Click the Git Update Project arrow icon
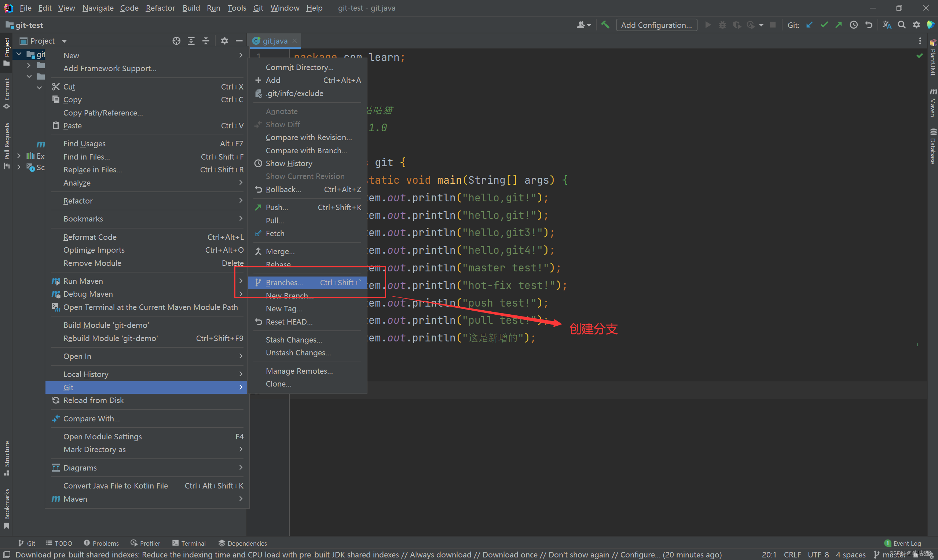The image size is (938, 560). point(809,25)
